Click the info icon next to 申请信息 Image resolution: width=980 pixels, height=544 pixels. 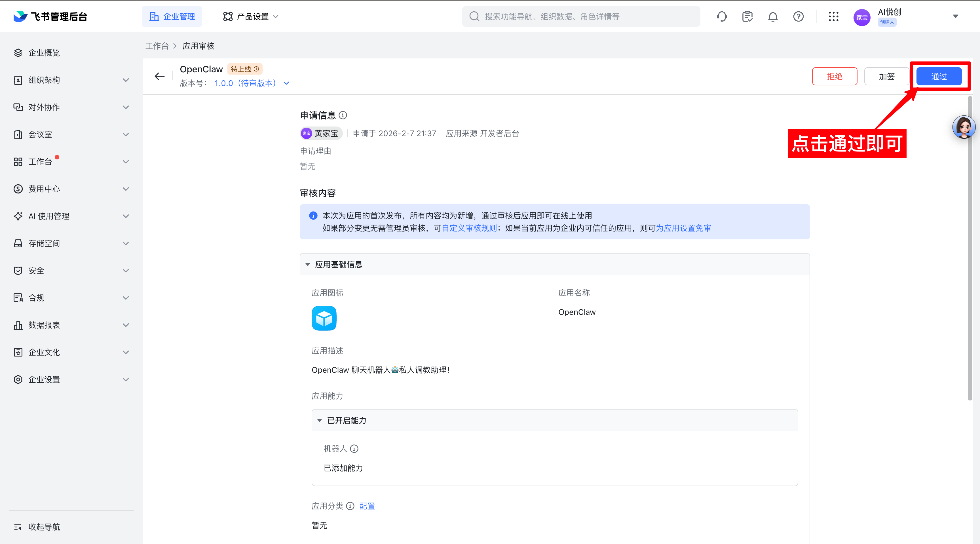click(343, 115)
